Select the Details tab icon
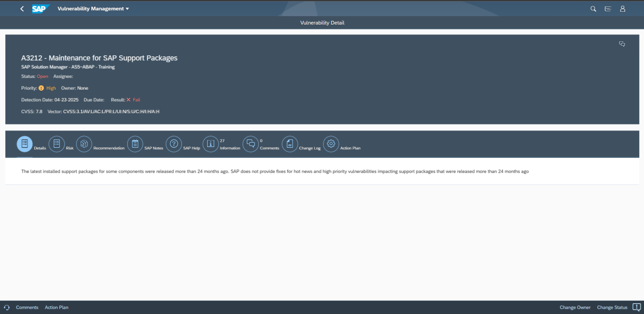The height and width of the screenshot is (314, 644). 25,144
